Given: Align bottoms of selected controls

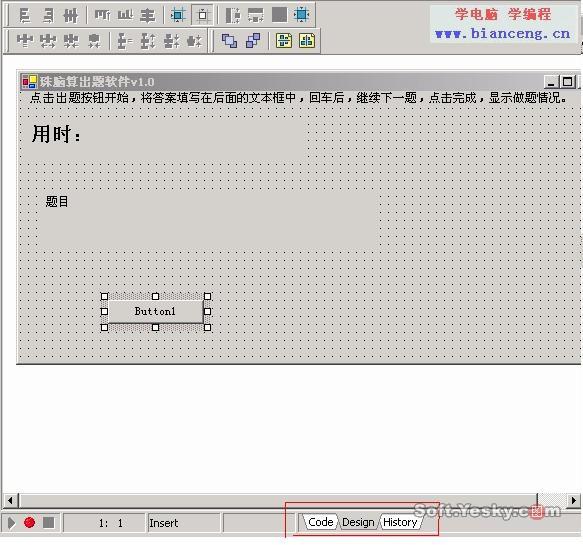Looking at the screenshot, I should tap(125, 16).
